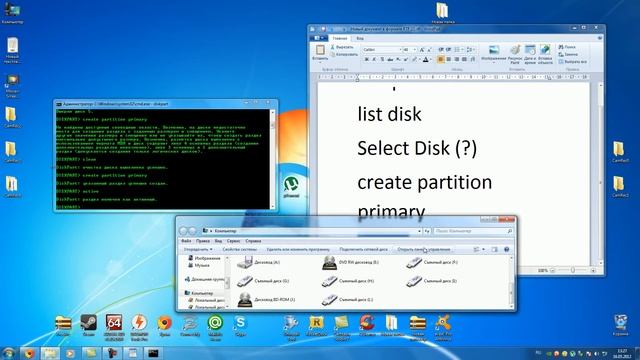The image size is (640, 360).
Task: Click the Paste icon in WordPad ribbon
Action: click(320, 50)
